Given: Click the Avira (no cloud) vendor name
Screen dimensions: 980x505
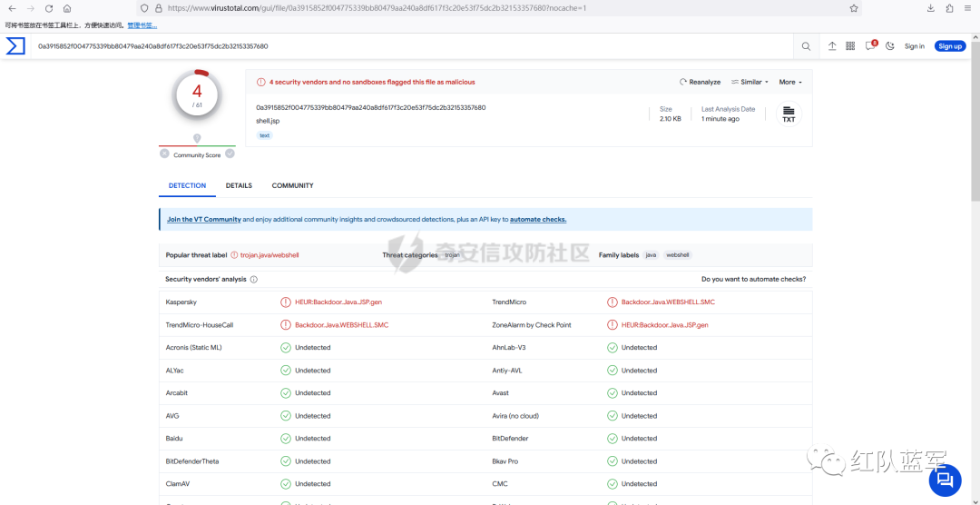Looking at the screenshot, I should coord(515,416).
